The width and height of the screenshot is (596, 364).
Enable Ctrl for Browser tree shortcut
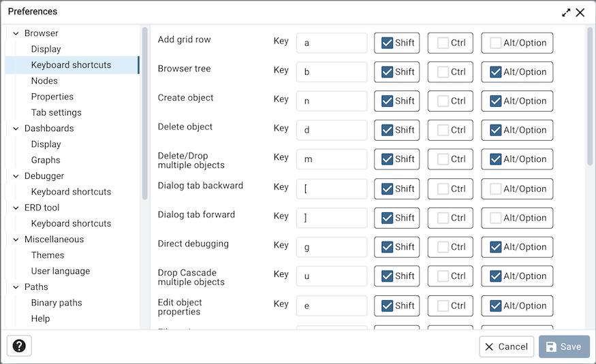443,72
